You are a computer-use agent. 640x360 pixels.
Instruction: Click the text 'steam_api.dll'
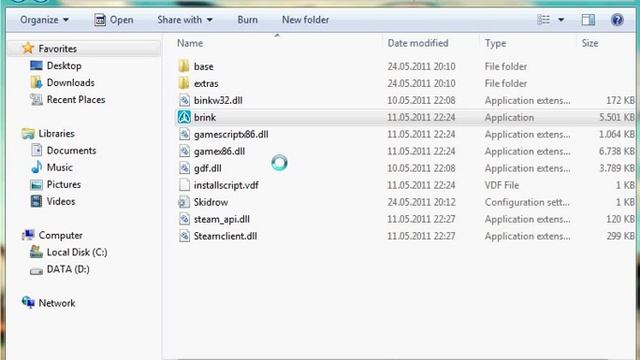click(x=222, y=219)
